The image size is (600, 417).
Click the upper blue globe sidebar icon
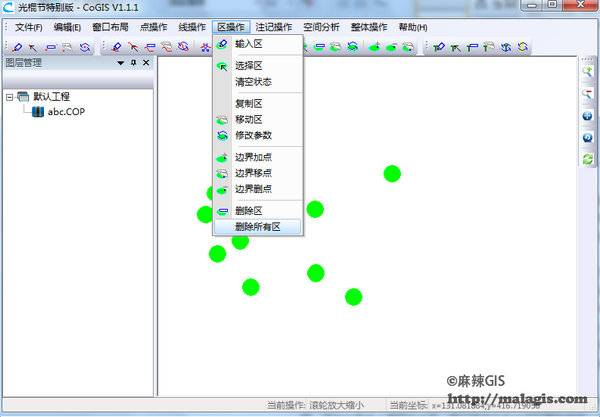point(587,116)
